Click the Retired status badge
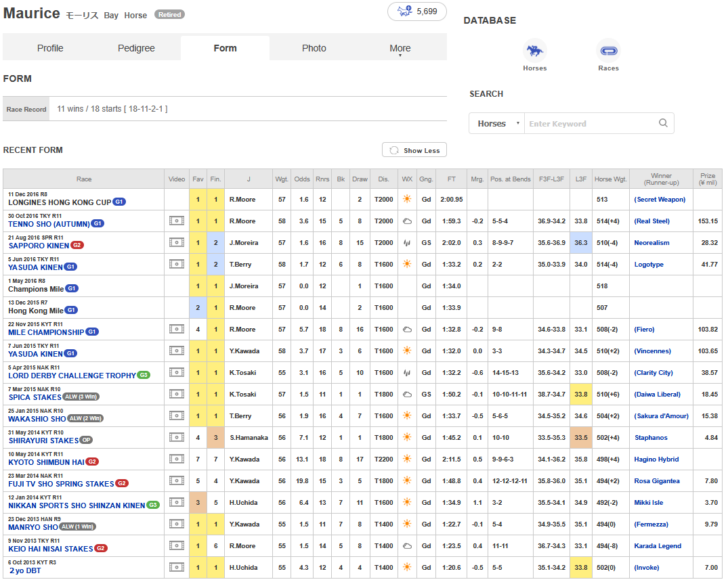728x584 pixels. pos(169,14)
